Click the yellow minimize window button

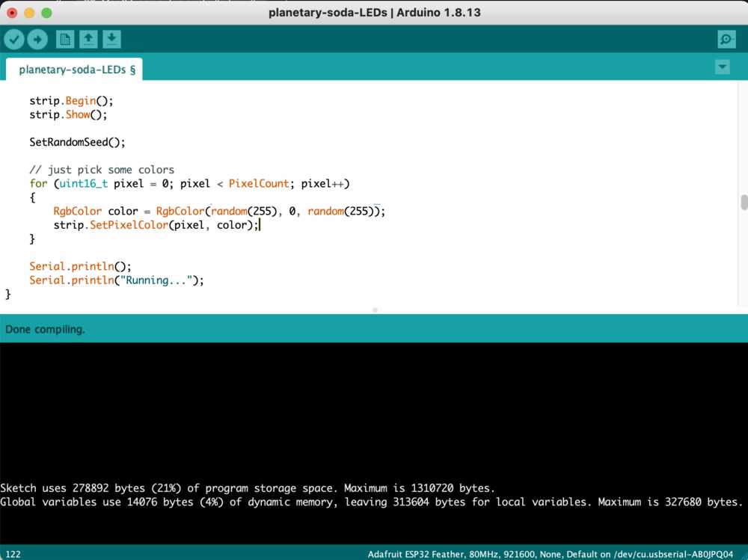coord(29,13)
